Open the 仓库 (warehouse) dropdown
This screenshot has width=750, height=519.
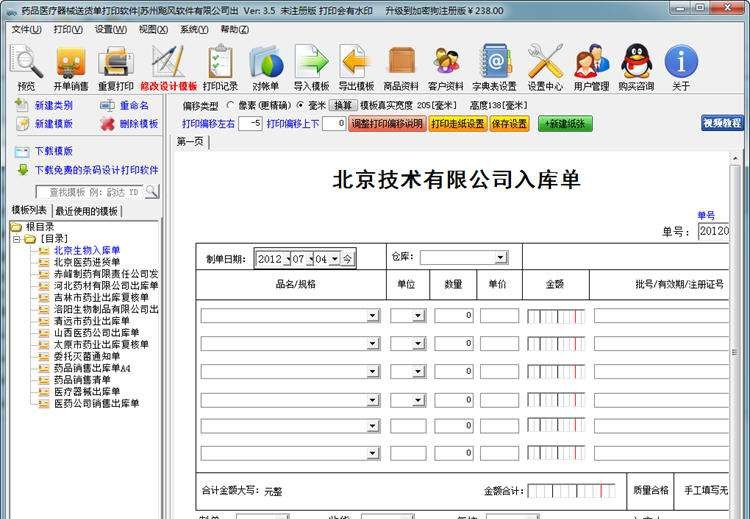[464, 257]
